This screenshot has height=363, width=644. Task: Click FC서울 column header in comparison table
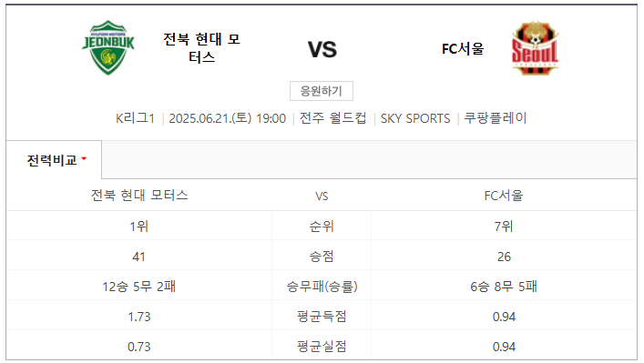[x=504, y=196]
